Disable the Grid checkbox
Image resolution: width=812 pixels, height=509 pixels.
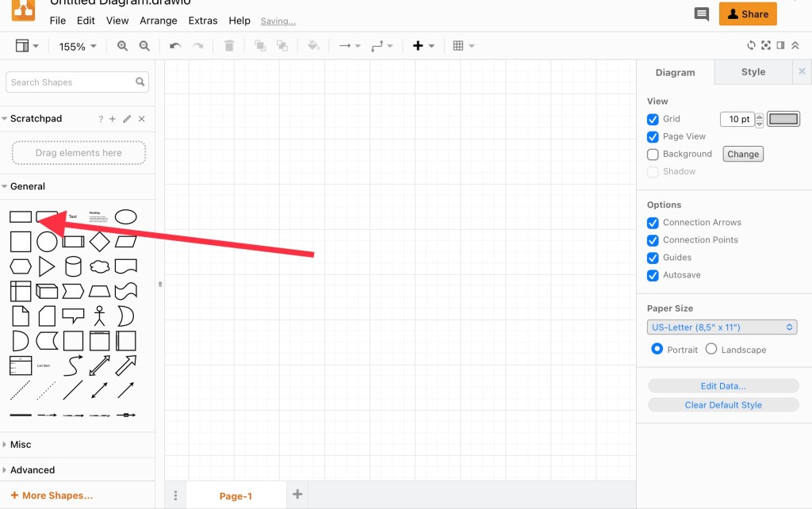653,119
